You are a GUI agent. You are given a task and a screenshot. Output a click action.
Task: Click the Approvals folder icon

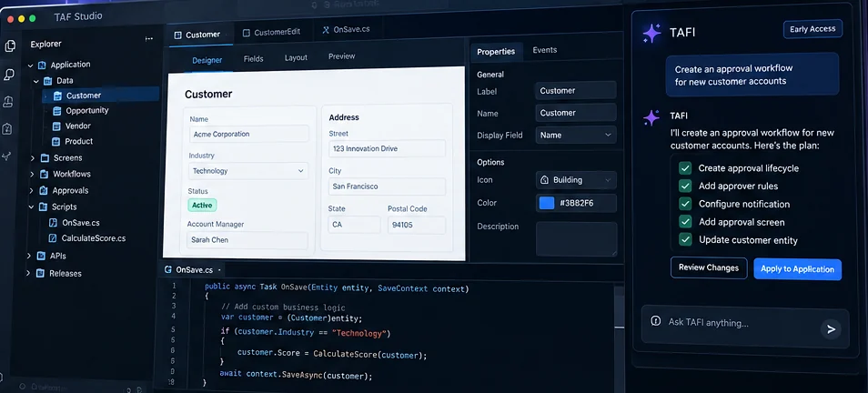(44, 191)
